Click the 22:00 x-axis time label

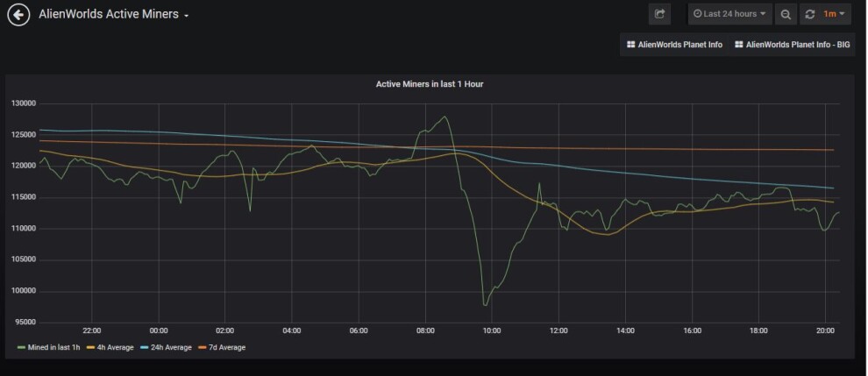(x=92, y=331)
